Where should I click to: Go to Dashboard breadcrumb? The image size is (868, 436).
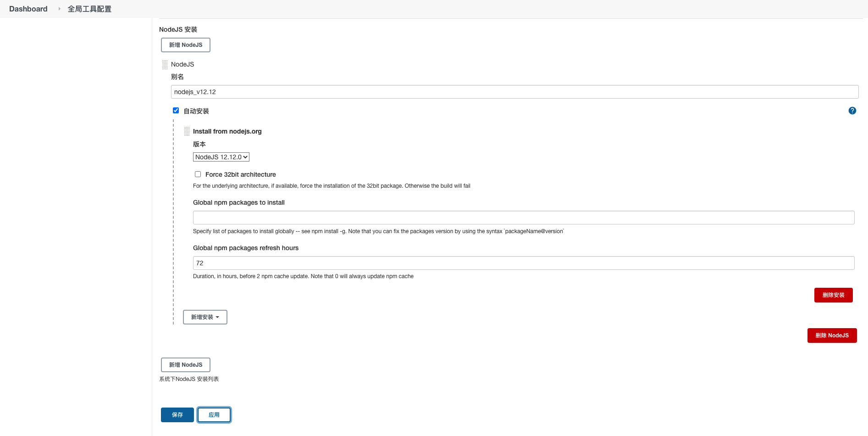(28, 9)
